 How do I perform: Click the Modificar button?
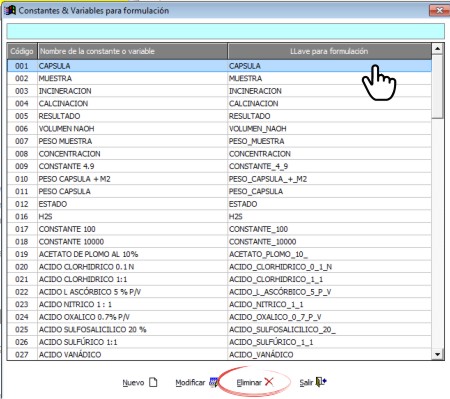coord(197,382)
